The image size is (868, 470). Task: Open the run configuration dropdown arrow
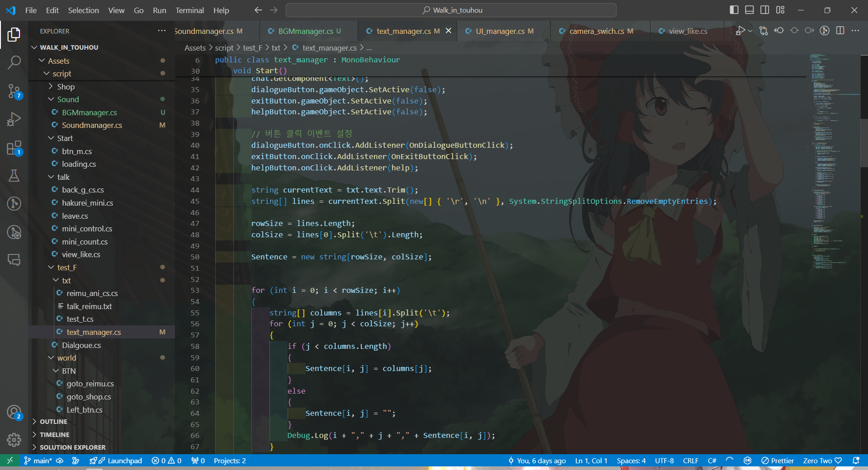(x=750, y=31)
